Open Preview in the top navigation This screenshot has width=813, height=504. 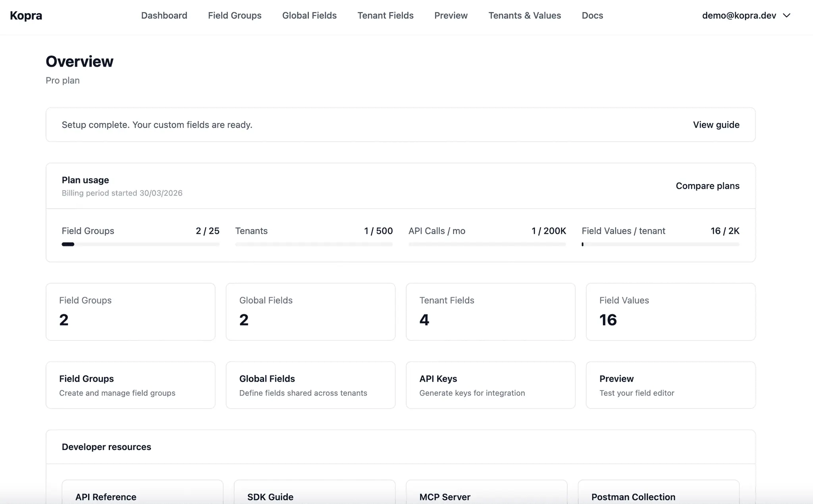click(451, 15)
